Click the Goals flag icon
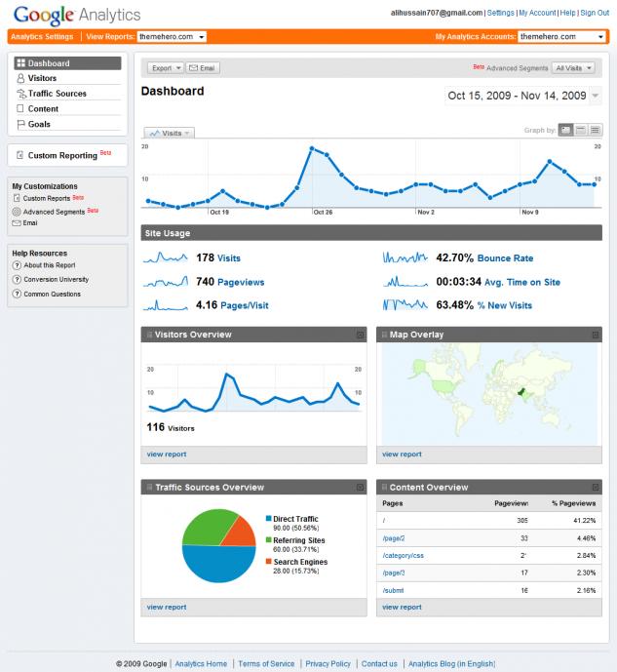The height and width of the screenshot is (672, 617). [x=20, y=124]
